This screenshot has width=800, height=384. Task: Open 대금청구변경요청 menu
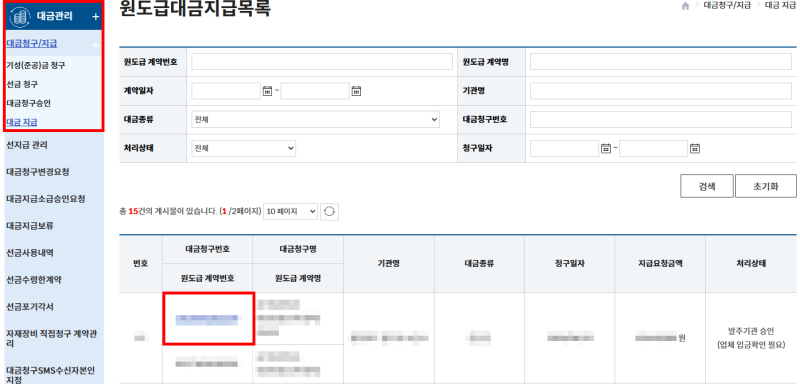click(38, 172)
